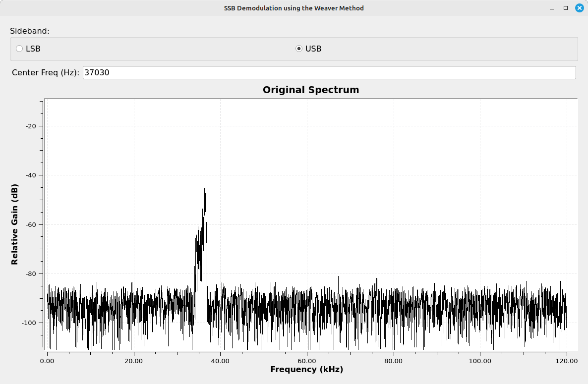Click the Frequency (kHz) axis label
Image resolution: width=588 pixels, height=384 pixels.
click(307, 370)
